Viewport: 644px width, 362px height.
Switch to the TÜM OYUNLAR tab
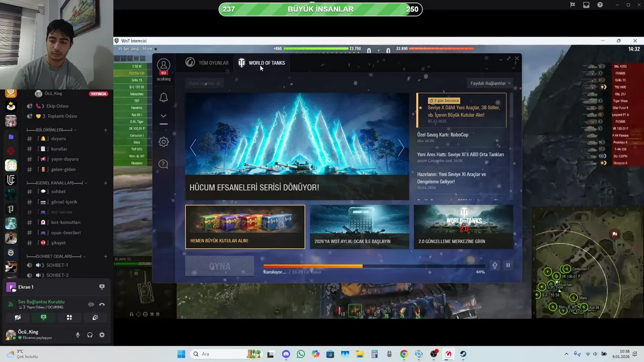(207, 63)
